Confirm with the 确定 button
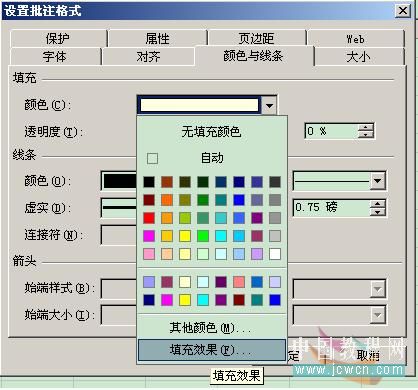This screenshot has height=390, width=418. (293, 356)
